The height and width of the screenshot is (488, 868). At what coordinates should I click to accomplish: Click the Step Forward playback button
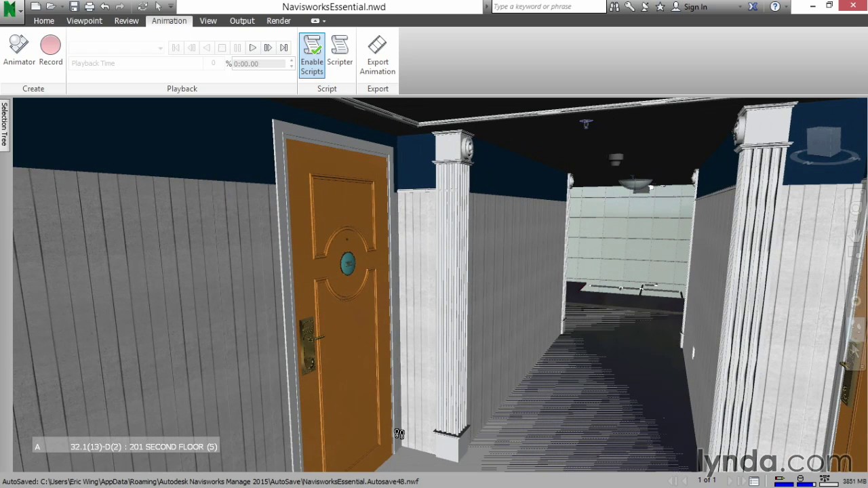tap(268, 48)
